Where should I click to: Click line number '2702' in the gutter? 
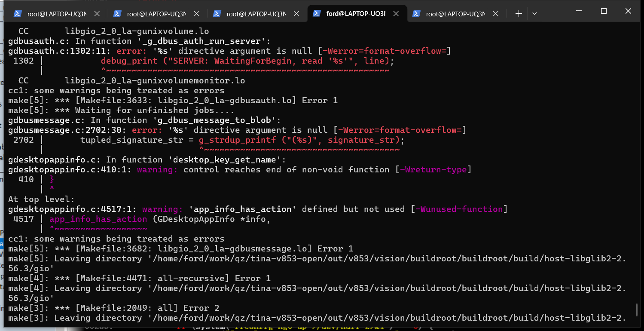23,140
